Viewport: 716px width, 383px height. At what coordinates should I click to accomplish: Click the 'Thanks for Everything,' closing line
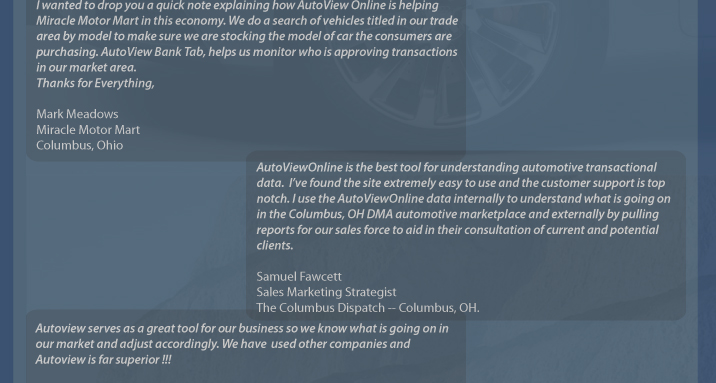click(x=95, y=83)
